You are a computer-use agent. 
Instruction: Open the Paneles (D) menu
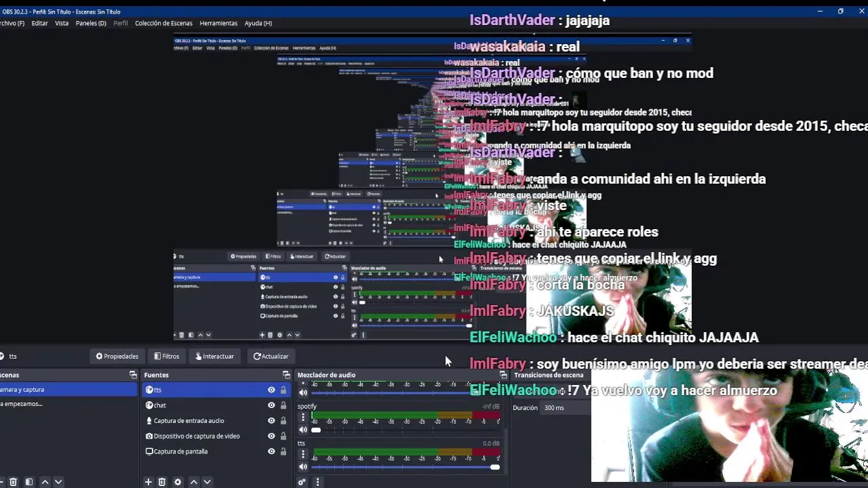click(91, 23)
